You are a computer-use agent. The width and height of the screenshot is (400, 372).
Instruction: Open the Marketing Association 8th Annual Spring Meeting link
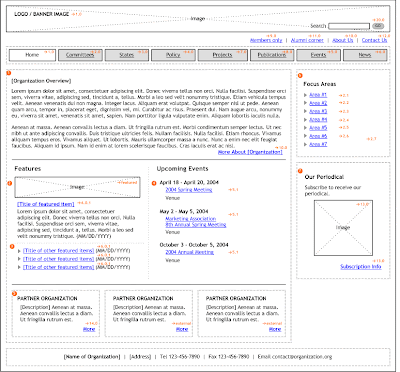tap(196, 222)
